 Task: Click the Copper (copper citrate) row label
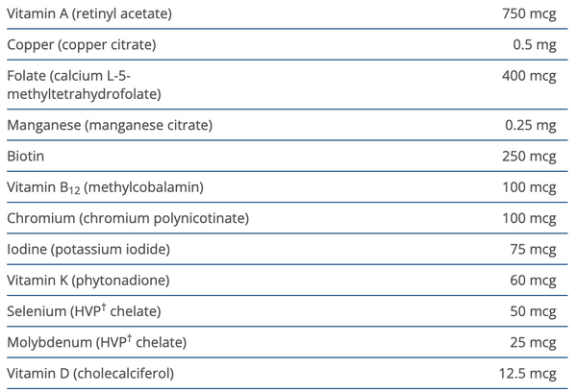81,45
